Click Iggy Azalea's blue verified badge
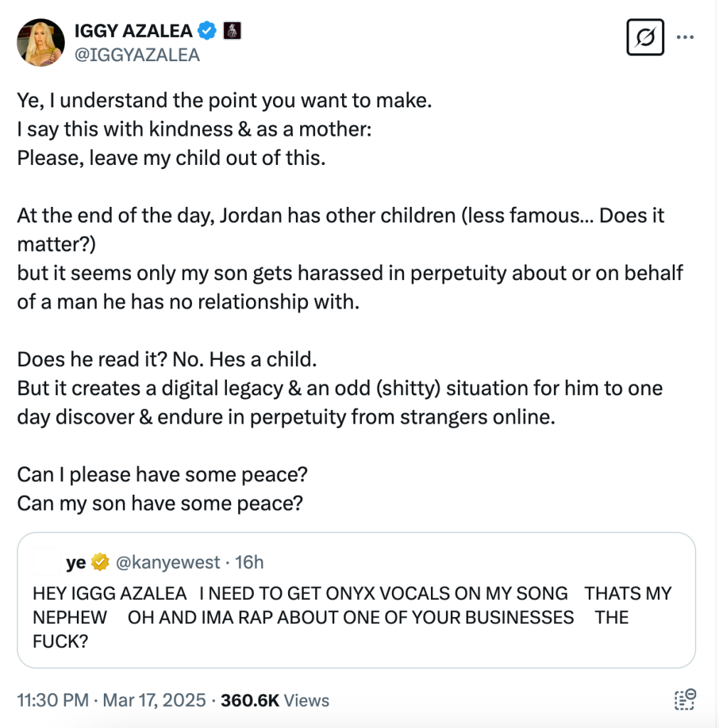This screenshot has width=719, height=728. pos(208,31)
